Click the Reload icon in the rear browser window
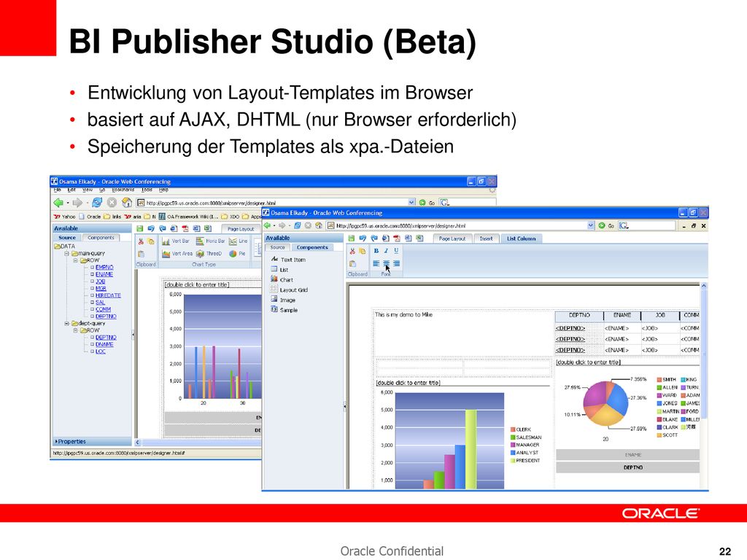The height and width of the screenshot is (560, 747). click(x=97, y=203)
